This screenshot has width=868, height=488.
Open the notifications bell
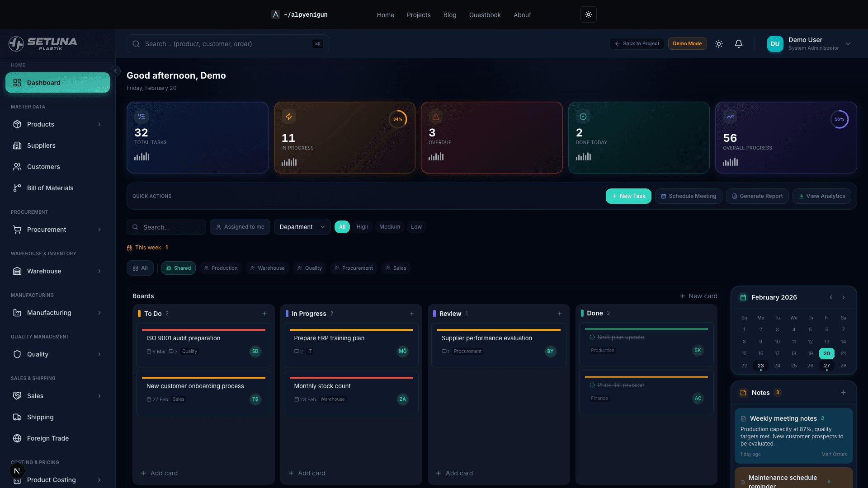pyautogui.click(x=739, y=43)
